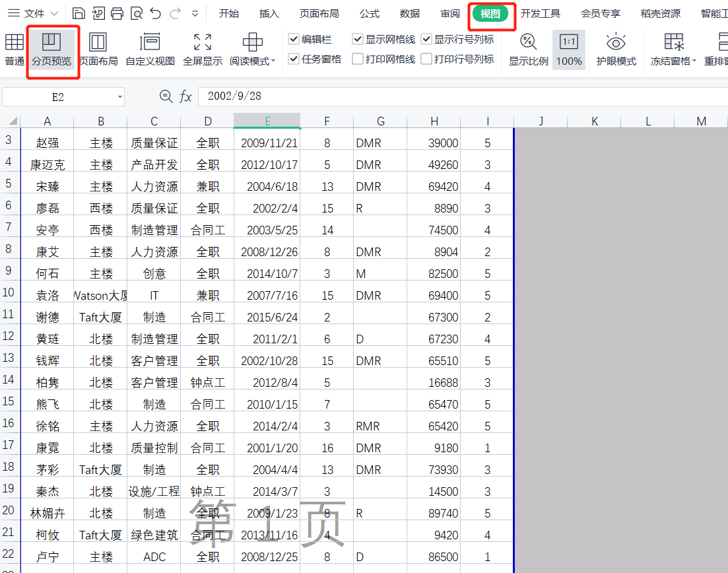Switch to 普通 normal view
This screenshot has width=728, height=573.
coord(15,50)
